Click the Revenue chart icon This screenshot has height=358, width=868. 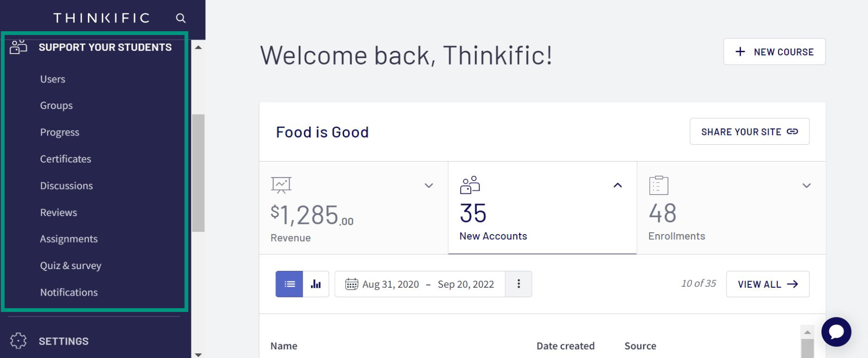(x=281, y=185)
